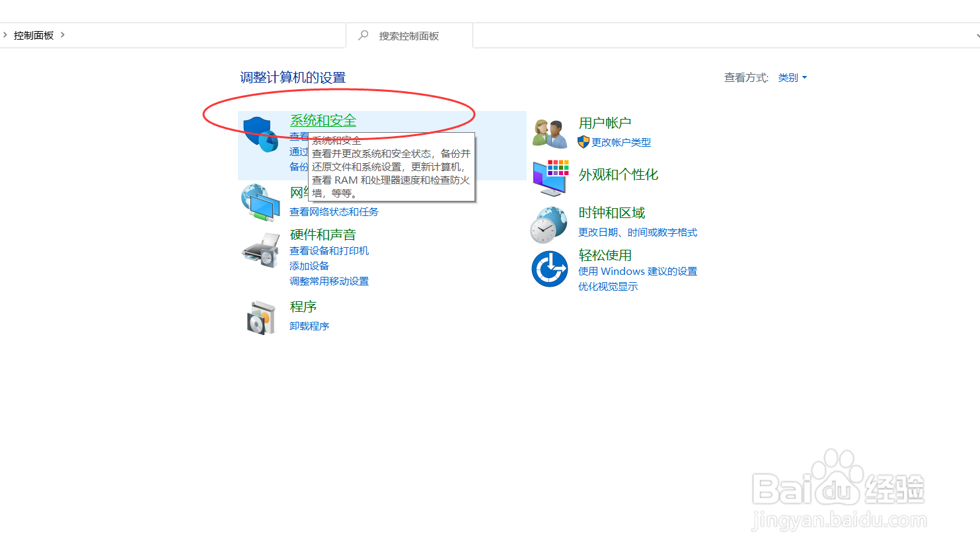Click the 卸载程序 link
This screenshot has width=980, height=553.
(x=309, y=326)
